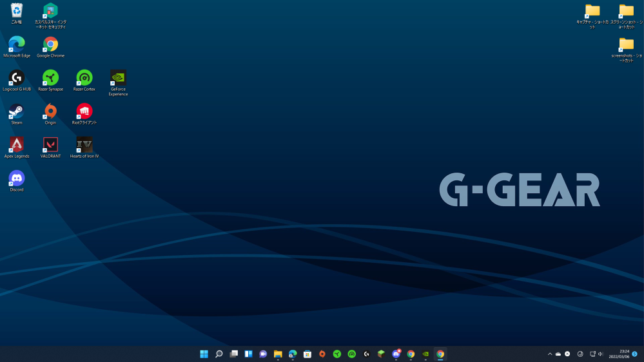Screen dimensions: 644x362
Task: Select the スクリーンショット shortcut folder on desktop
Action: [x=627, y=16]
